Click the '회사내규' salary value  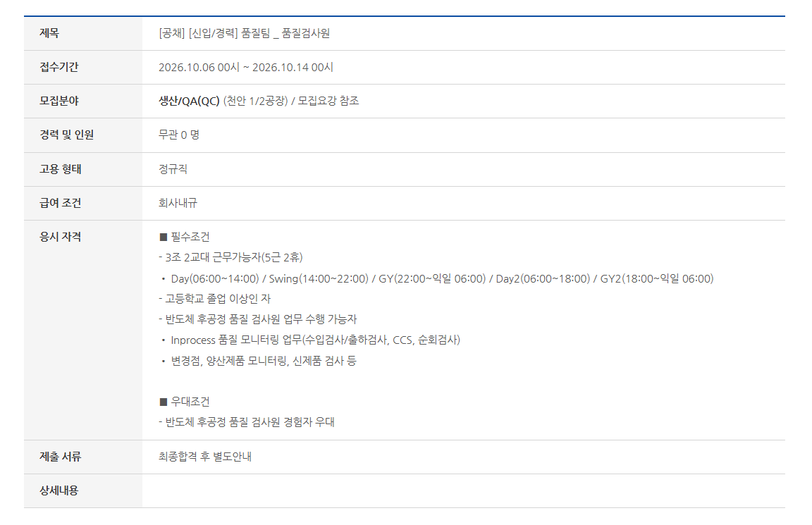(x=178, y=203)
